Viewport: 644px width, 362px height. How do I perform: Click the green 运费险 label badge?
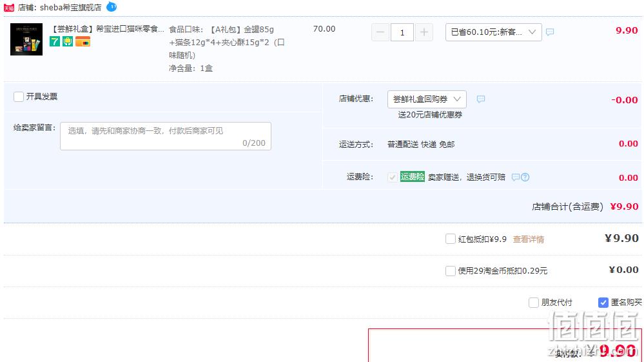coord(413,177)
